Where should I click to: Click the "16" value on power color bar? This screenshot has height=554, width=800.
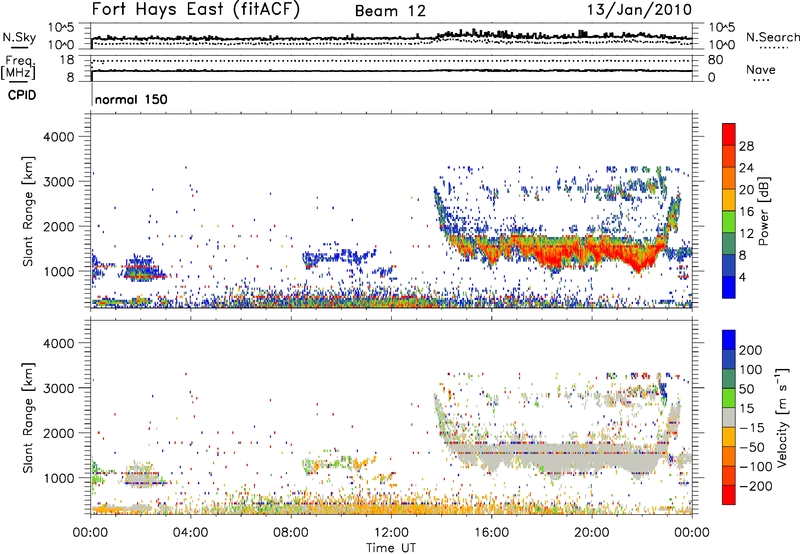pos(746,212)
